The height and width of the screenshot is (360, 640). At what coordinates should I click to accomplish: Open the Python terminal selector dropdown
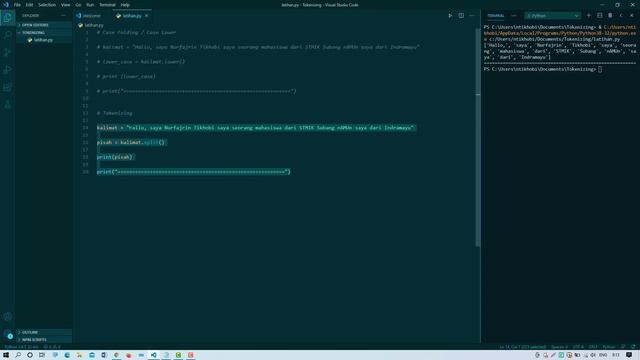(x=553, y=16)
